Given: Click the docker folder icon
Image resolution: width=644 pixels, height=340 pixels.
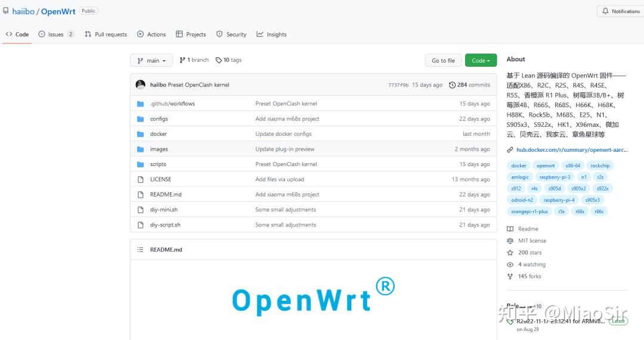Looking at the screenshot, I should pyautogui.click(x=141, y=134).
